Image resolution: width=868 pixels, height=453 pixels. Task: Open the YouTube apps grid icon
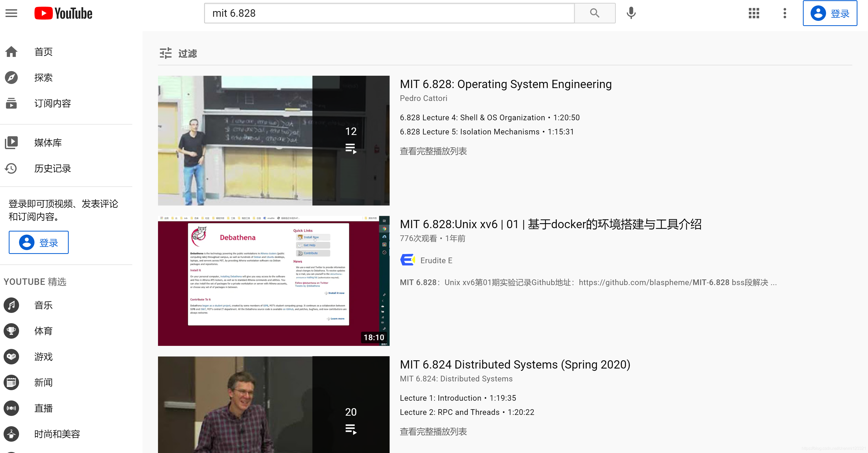click(754, 13)
